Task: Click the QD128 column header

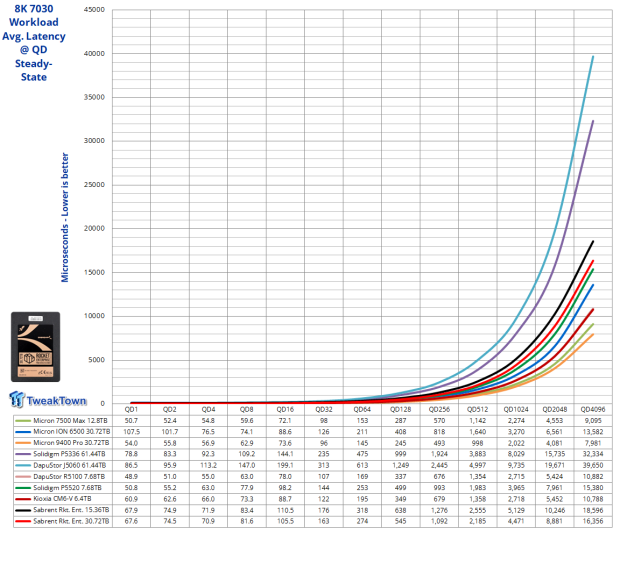Action: [401, 409]
